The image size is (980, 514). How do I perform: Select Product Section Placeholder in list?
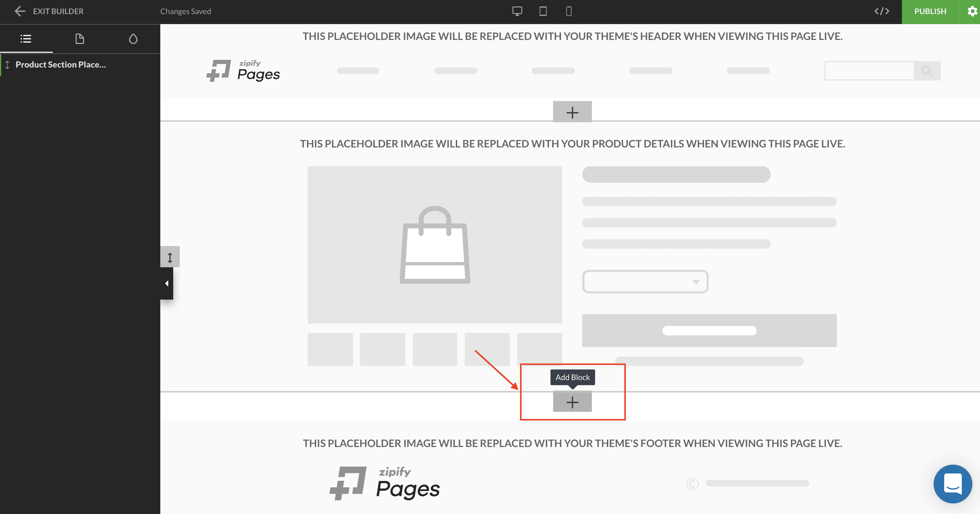(61, 65)
